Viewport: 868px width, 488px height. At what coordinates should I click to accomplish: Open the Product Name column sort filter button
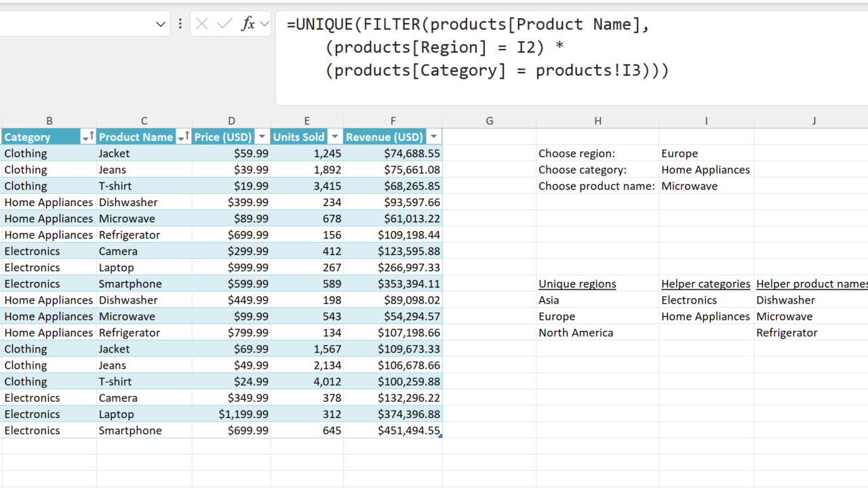(x=183, y=138)
